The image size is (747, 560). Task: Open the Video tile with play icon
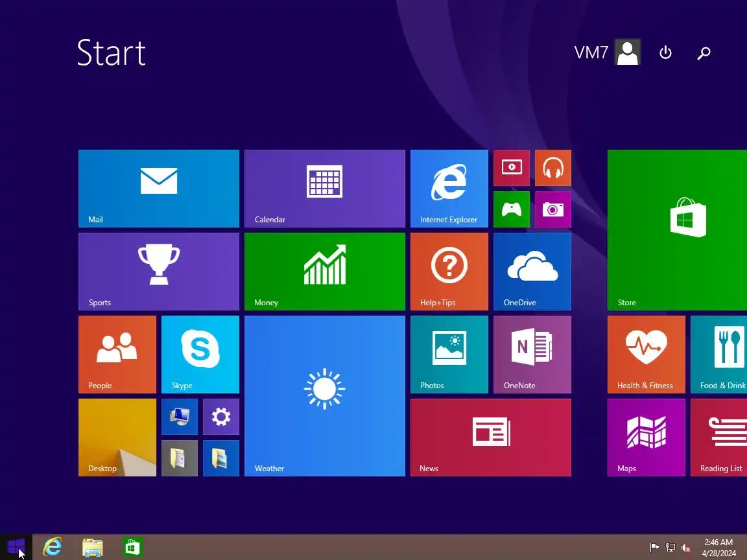click(512, 168)
